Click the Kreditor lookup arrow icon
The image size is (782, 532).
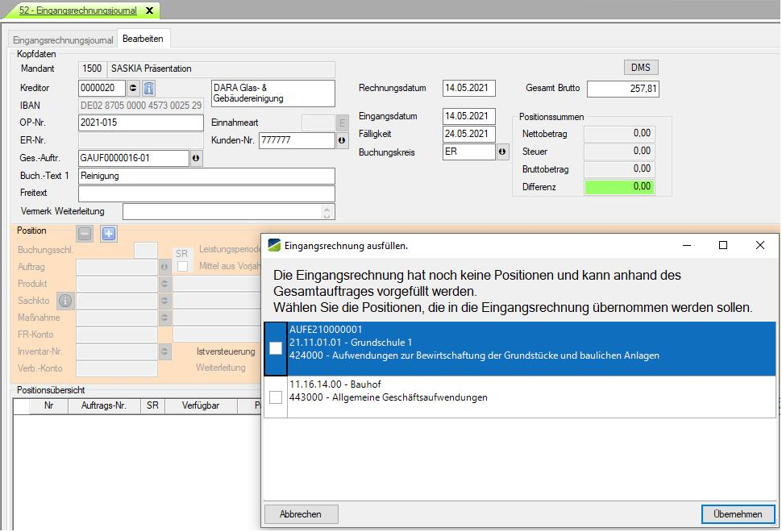click(x=134, y=88)
